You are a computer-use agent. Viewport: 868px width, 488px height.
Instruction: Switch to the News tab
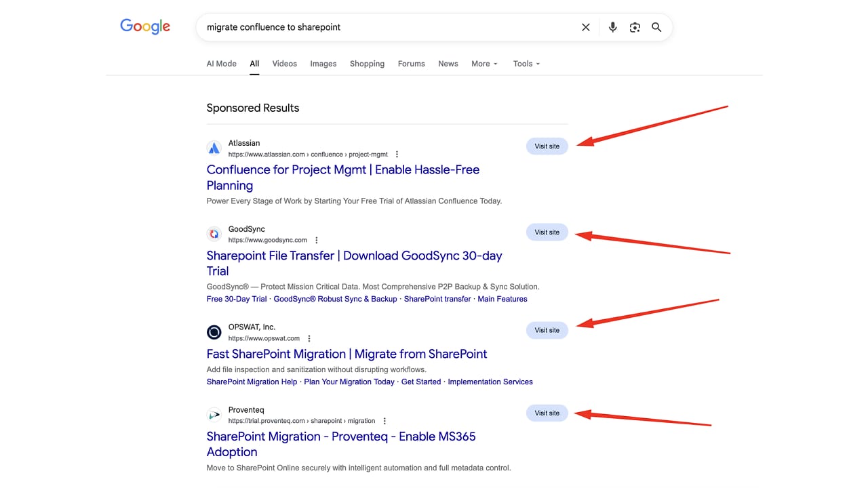448,64
